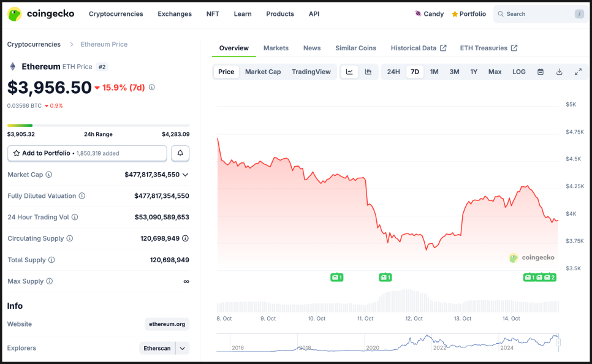Switch to Historical Data tab

pyautogui.click(x=419, y=48)
